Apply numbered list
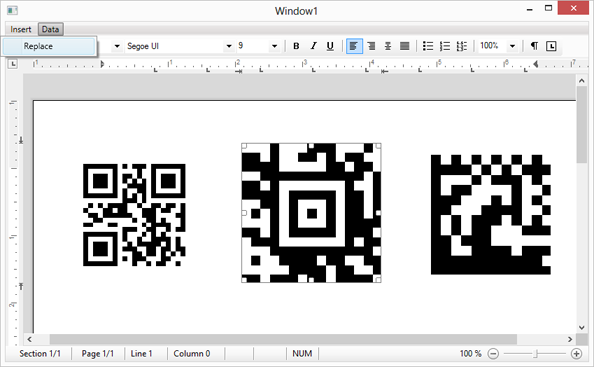This screenshot has height=367, width=594. coord(445,46)
